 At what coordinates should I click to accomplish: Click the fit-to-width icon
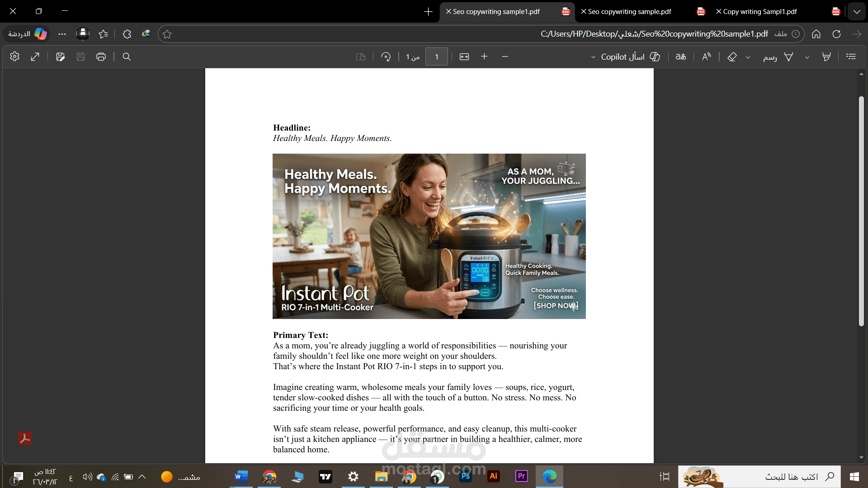coord(464,56)
